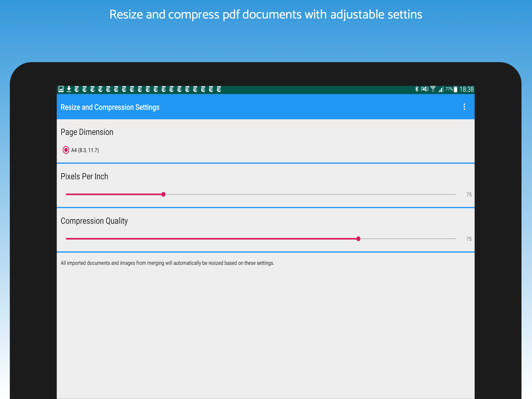Viewport: 532px width, 399px height.
Task: Click the Resize and Compression Settings title
Action: tap(110, 107)
